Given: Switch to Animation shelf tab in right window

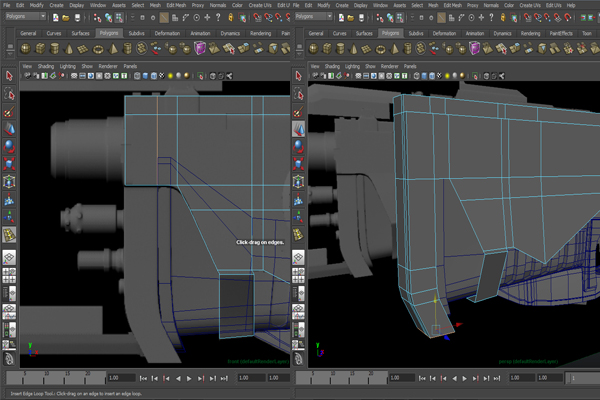Looking at the screenshot, I should click(475, 33).
